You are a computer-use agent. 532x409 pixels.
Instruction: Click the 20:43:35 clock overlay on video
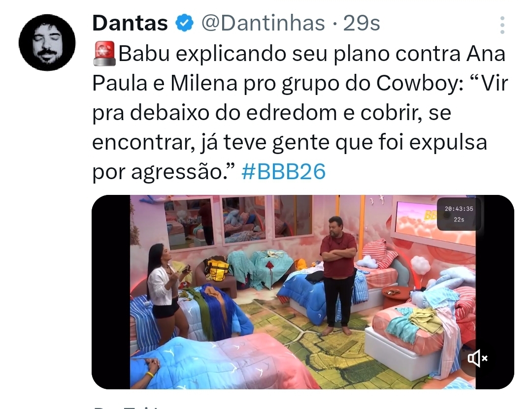coord(459,209)
